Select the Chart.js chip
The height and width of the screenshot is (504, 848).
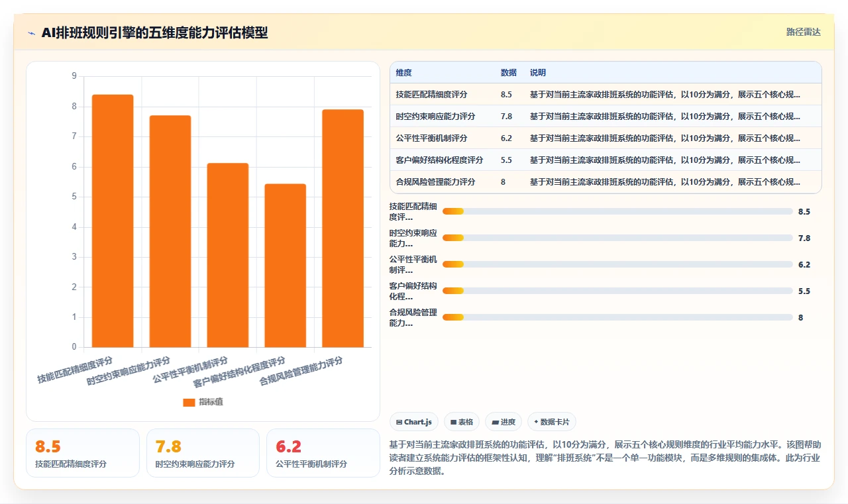click(414, 422)
